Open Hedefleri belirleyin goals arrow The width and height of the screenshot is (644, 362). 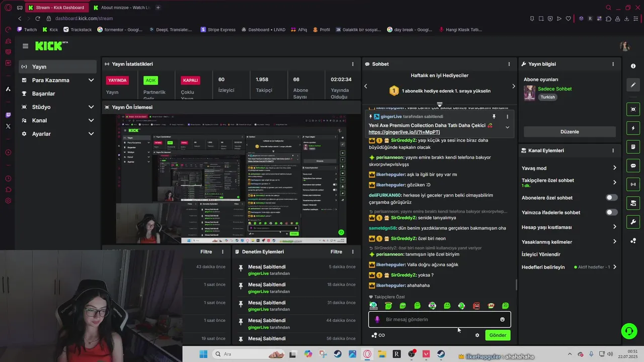(x=615, y=267)
